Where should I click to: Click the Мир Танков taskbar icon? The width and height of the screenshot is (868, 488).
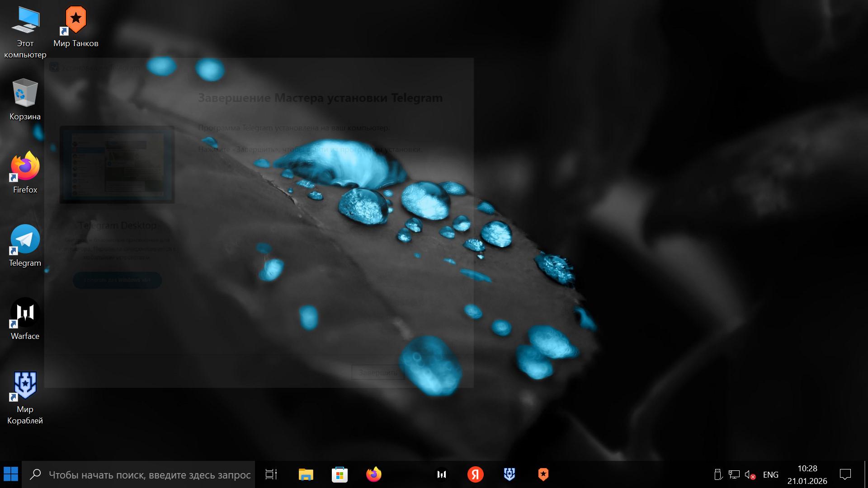[543, 474]
